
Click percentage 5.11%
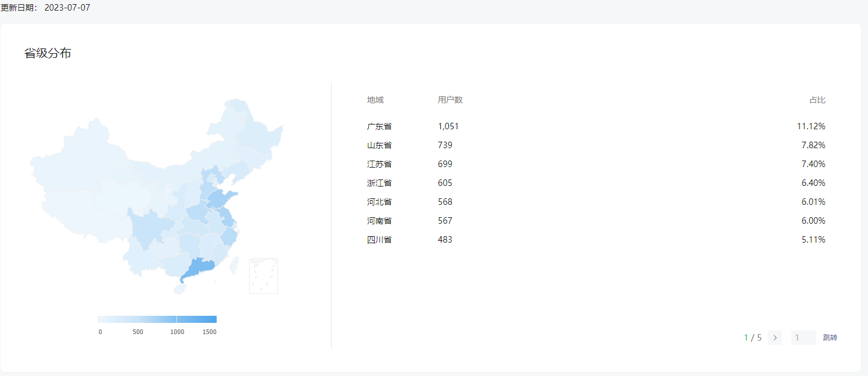click(x=814, y=240)
